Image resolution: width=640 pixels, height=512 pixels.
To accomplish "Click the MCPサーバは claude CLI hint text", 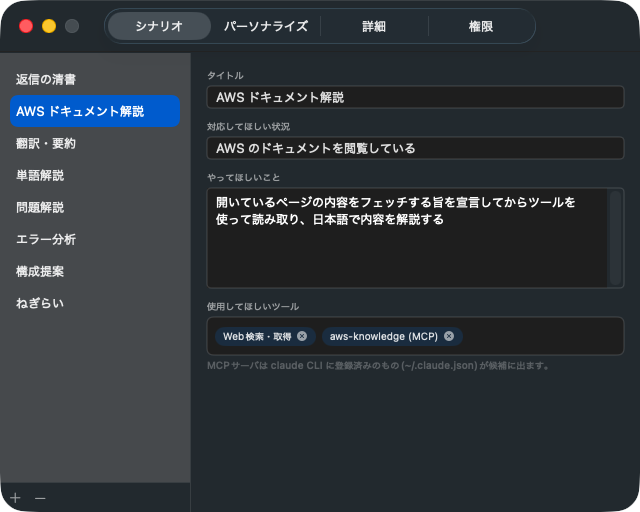I will point(378,365).
